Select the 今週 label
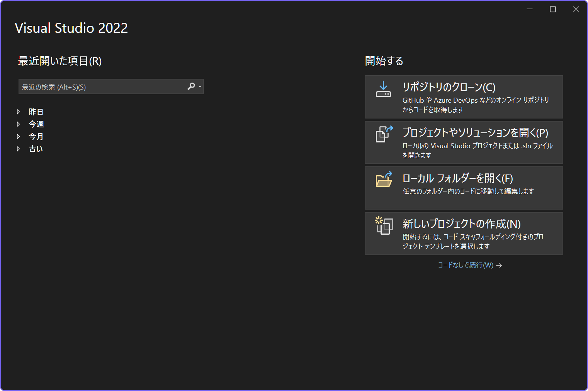The width and height of the screenshot is (588, 391). pyautogui.click(x=36, y=124)
